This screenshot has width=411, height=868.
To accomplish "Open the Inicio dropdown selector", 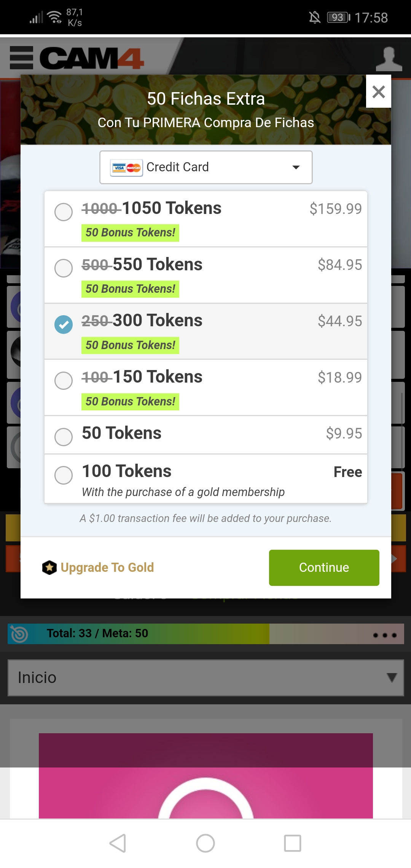I will [x=205, y=678].
